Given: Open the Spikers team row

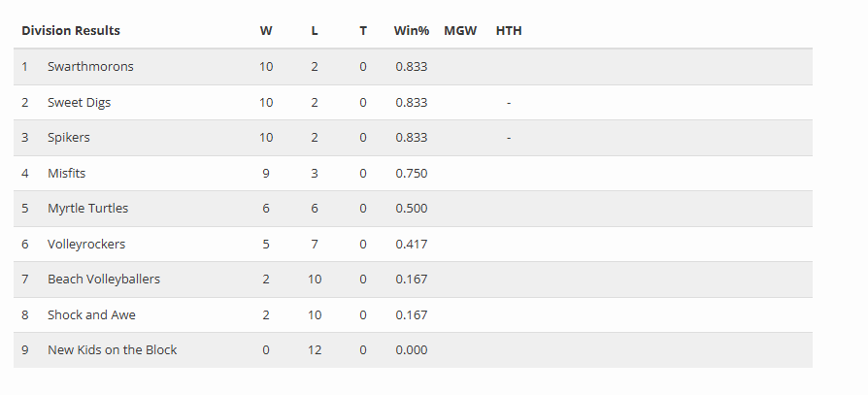Looking at the screenshot, I should tap(69, 138).
